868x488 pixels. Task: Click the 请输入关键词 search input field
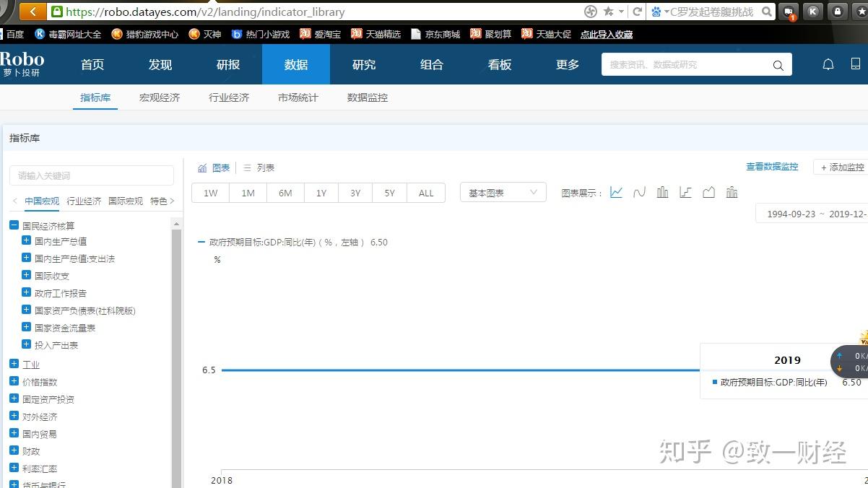(91, 175)
